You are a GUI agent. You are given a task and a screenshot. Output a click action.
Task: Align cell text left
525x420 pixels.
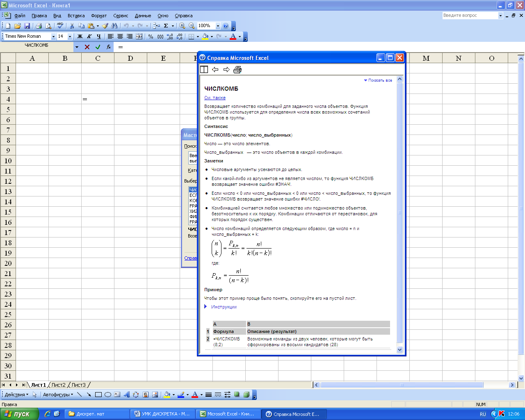pyautogui.click(x=111, y=37)
